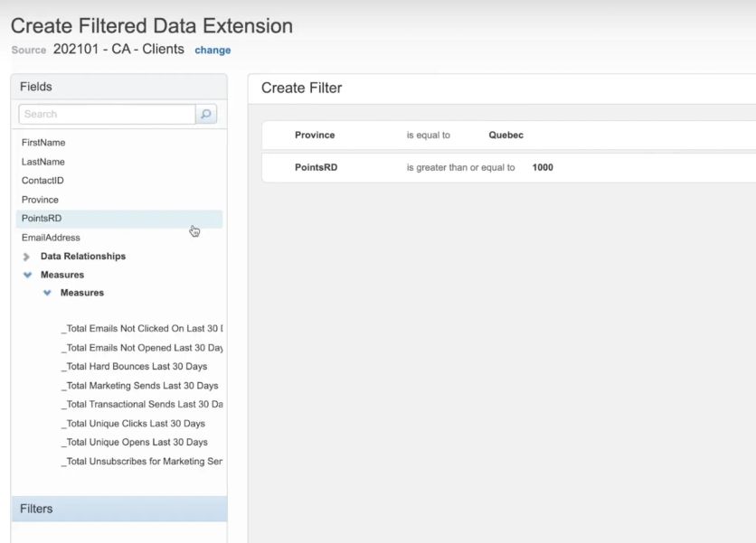Click the change source link
The height and width of the screenshot is (543, 756).
(x=213, y=50)
